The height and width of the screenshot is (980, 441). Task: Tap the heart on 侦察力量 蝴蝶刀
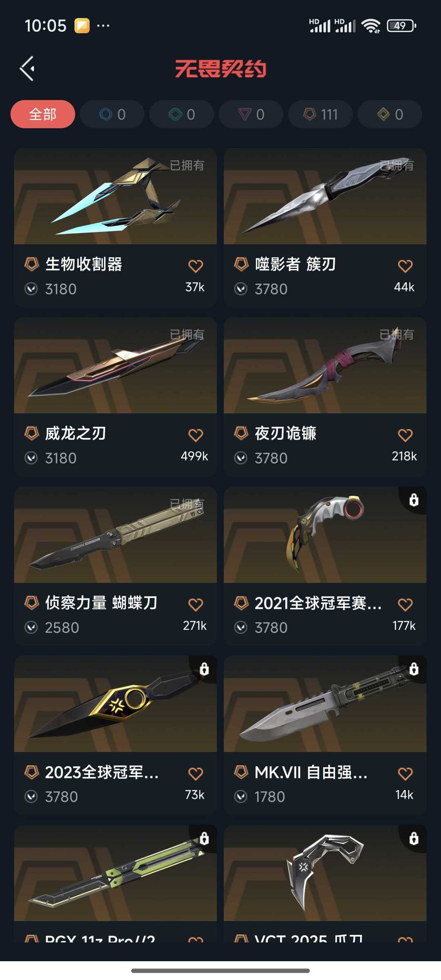tap(196, 604)
